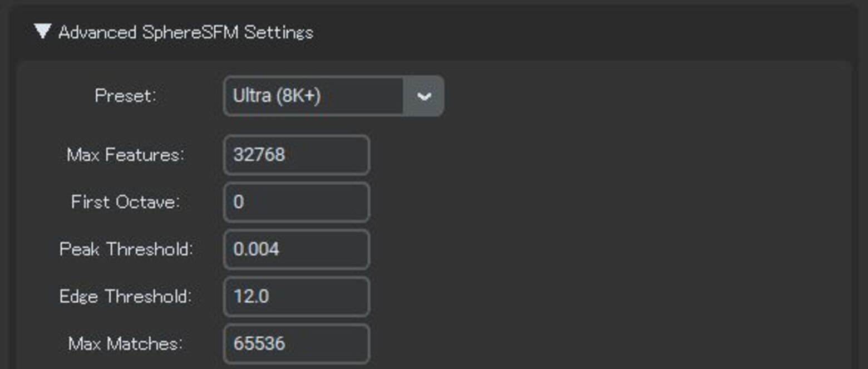Collapse the Advanced SphereSFM Settings triangle
This screenshot has height=369, width=868.
point(42,31)
